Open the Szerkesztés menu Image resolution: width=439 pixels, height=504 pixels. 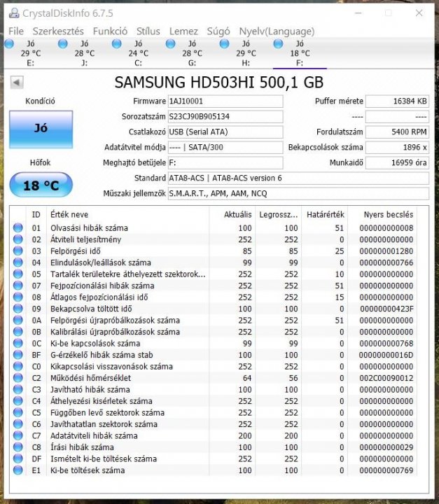(x=58, y=31)
